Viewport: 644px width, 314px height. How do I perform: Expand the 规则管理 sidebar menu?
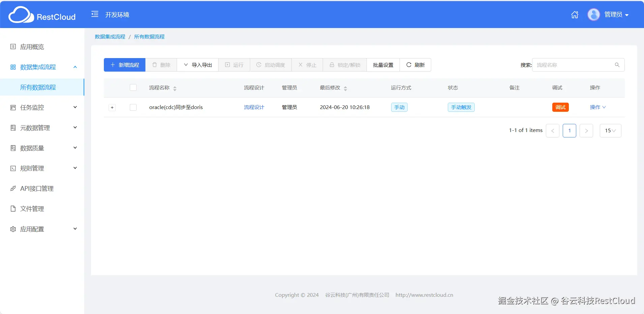click(x=42, y=168)
